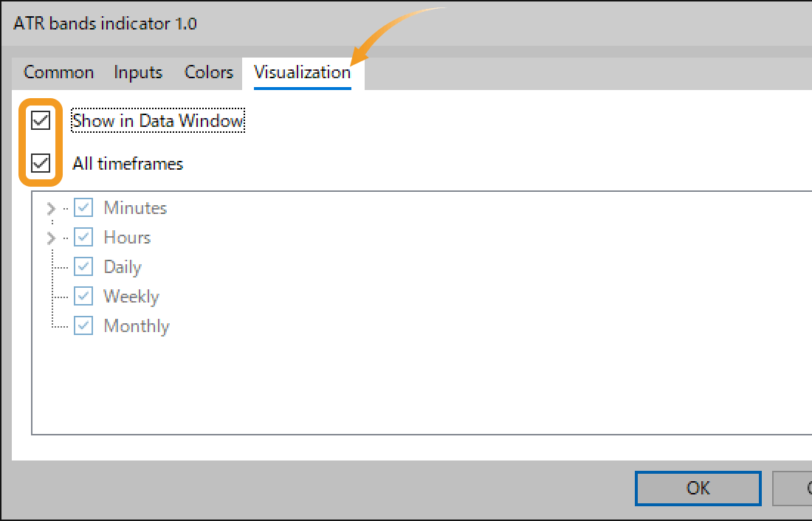
Task: Open the Inputs tab
Action: click(x=137, y=72)
